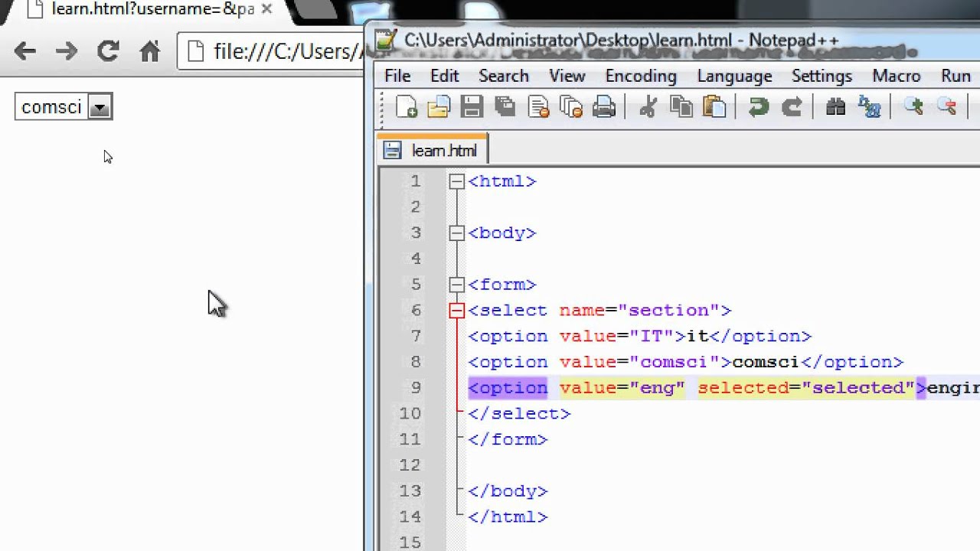Image resolution: width=980 pixels, height=551 pixels.
Task: Collapse the html tag fold on line 1
Action: (x=457, y=181)
